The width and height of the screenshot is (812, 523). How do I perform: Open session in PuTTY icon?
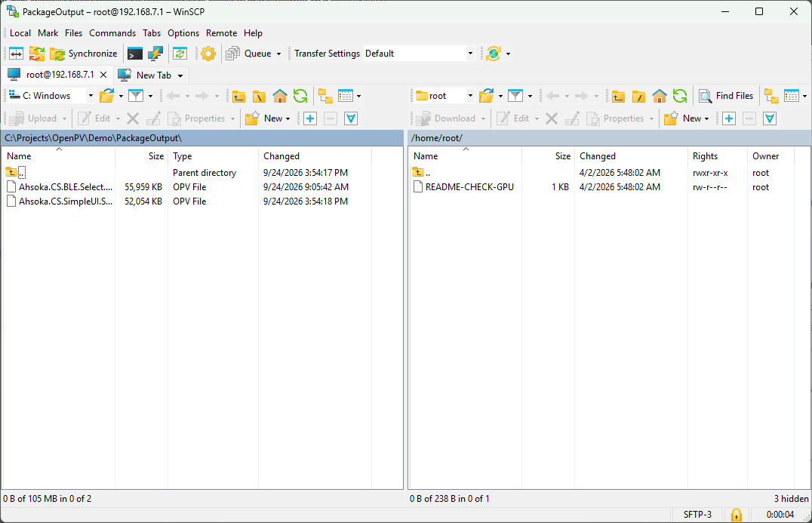pos(155,54)
